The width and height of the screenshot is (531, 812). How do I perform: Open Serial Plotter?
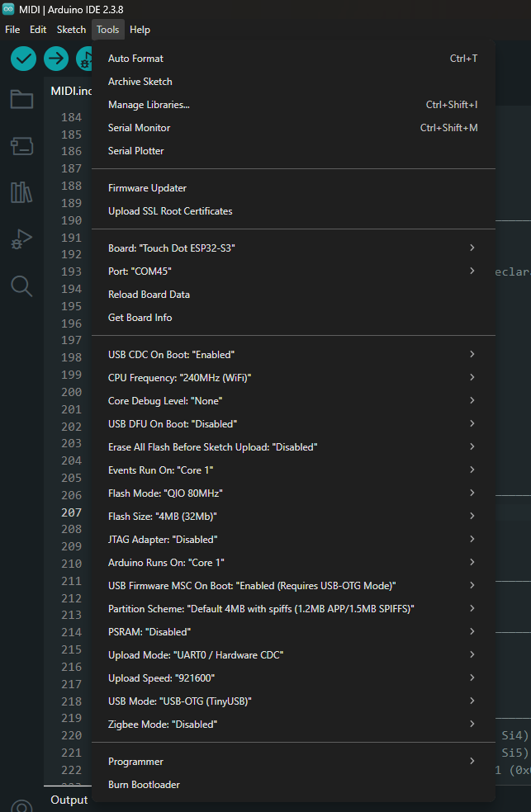pyautogui.click(x=293, y=151)
